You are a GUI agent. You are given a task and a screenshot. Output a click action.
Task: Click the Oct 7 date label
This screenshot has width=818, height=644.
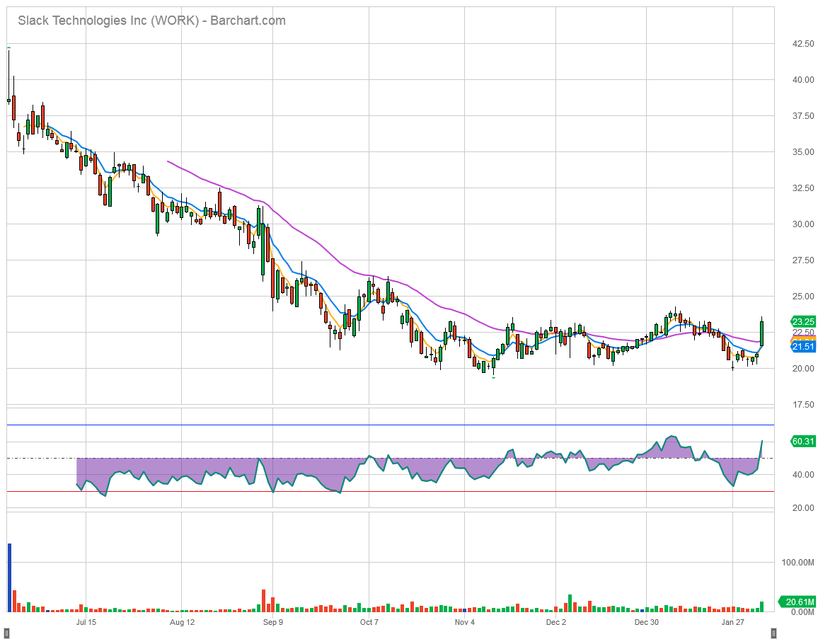(x=369, y=622)
